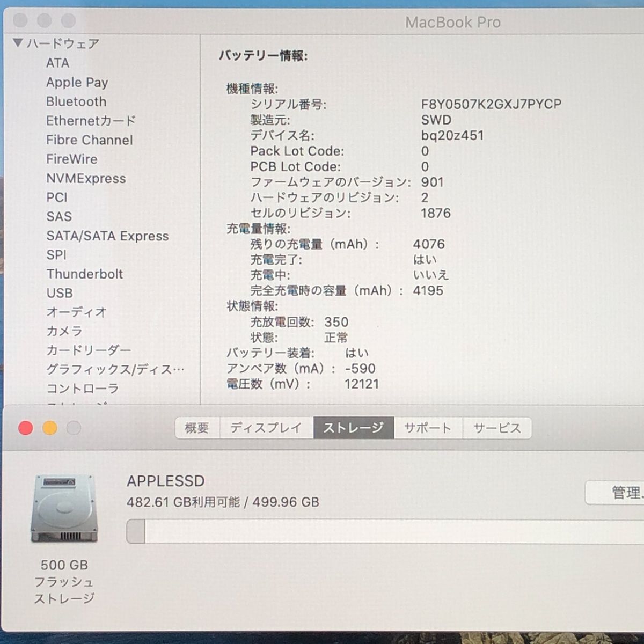Click the 充電量情報 section label
Screen dimensions: 644x644
(x=258, y=229)
